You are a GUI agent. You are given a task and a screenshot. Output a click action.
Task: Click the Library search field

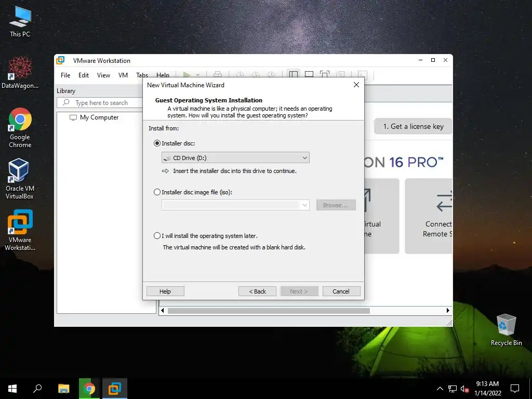point(100,102)
